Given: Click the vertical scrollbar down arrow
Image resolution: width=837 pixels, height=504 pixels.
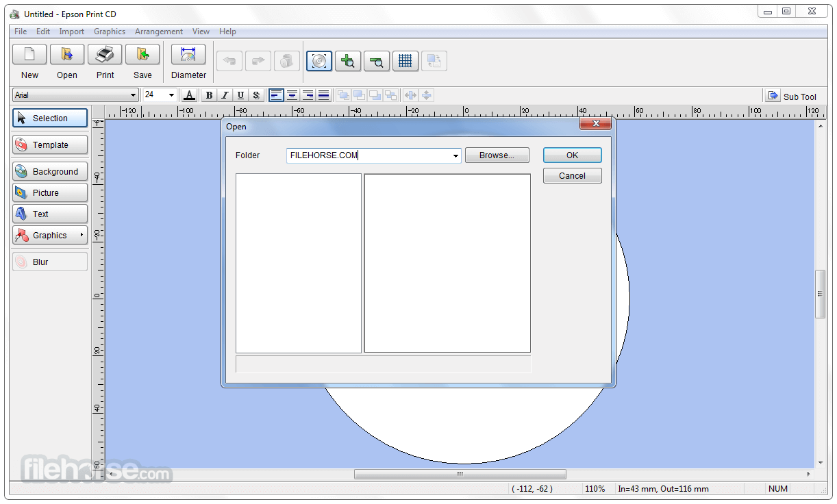Looking at the screenshot, I should (x=820, y=464).
